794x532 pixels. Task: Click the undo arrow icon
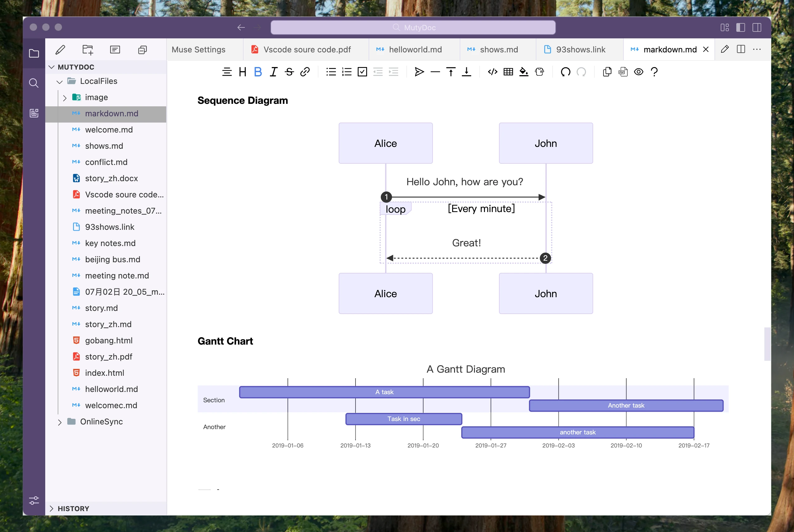point(565,72)
